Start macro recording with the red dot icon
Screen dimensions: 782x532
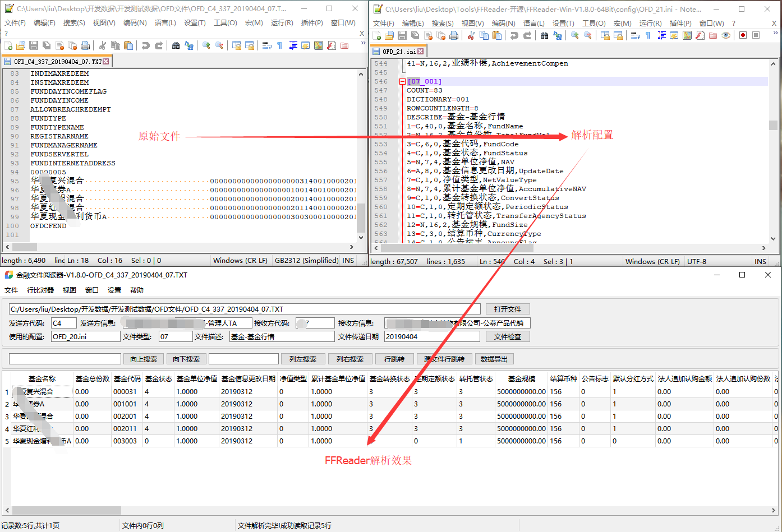(743, 35)
